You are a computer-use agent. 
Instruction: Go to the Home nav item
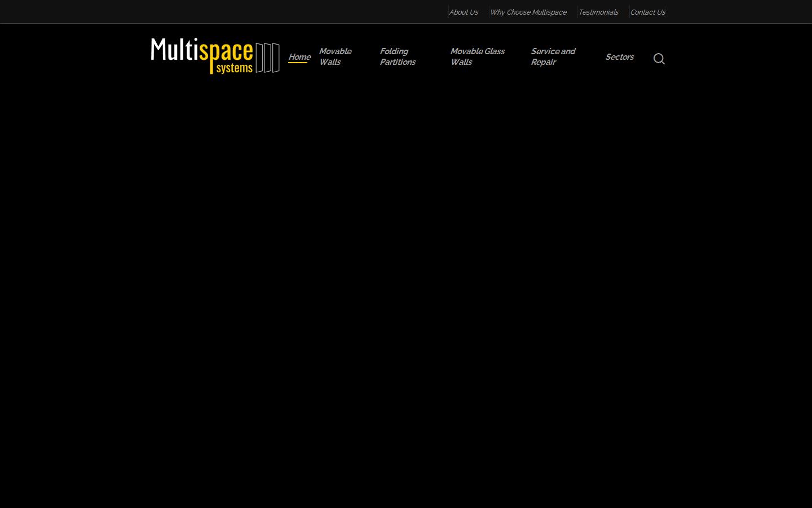[299, 56]
